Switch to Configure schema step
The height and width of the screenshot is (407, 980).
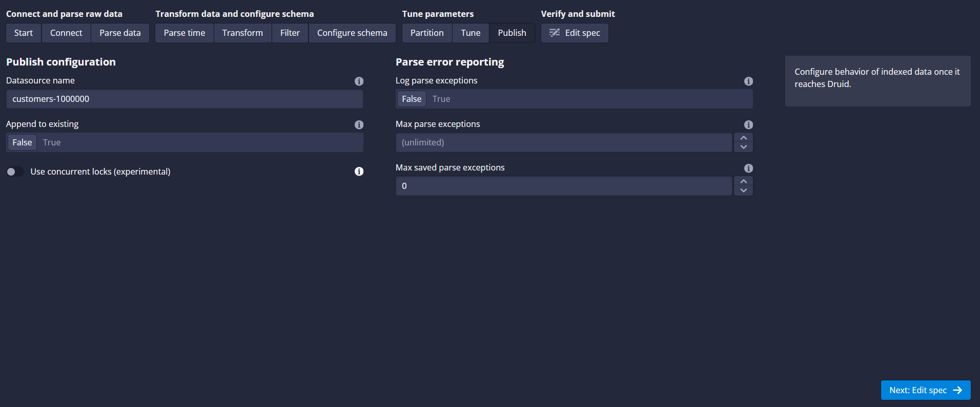click(x=352, y=33)
